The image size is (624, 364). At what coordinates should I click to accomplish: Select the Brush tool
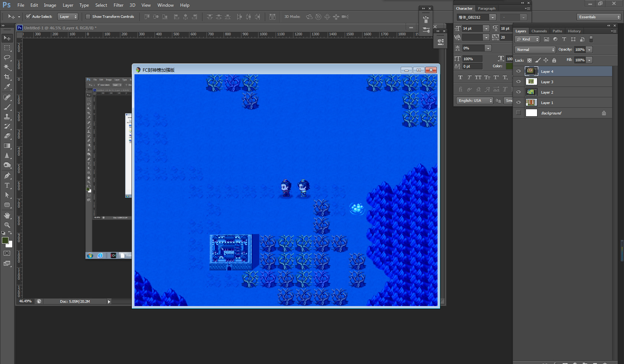7,107
